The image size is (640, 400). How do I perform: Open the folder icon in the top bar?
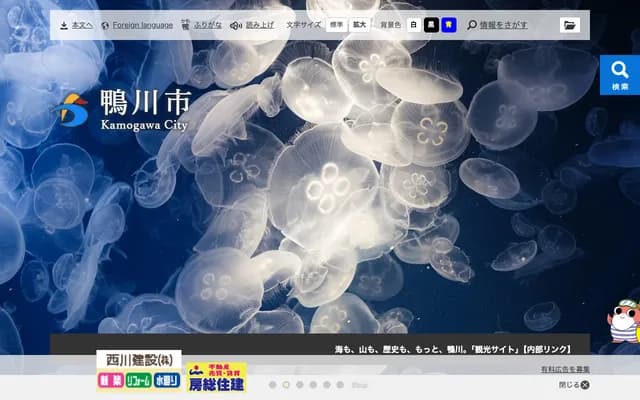[570, 25]
